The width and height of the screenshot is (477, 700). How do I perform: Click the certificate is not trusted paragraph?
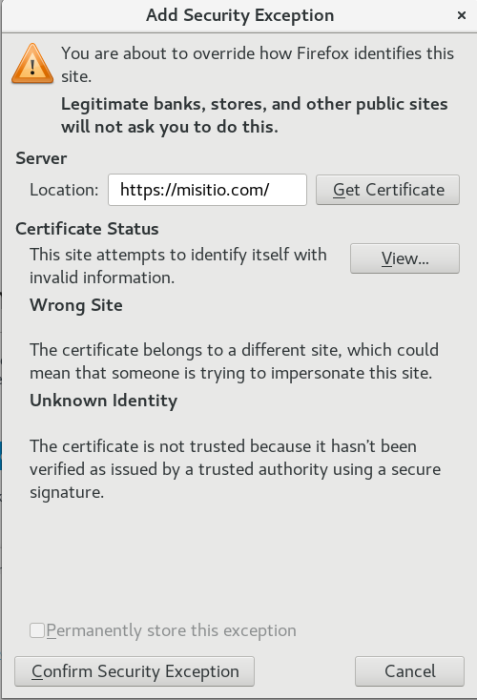click(x=235, y=469)
